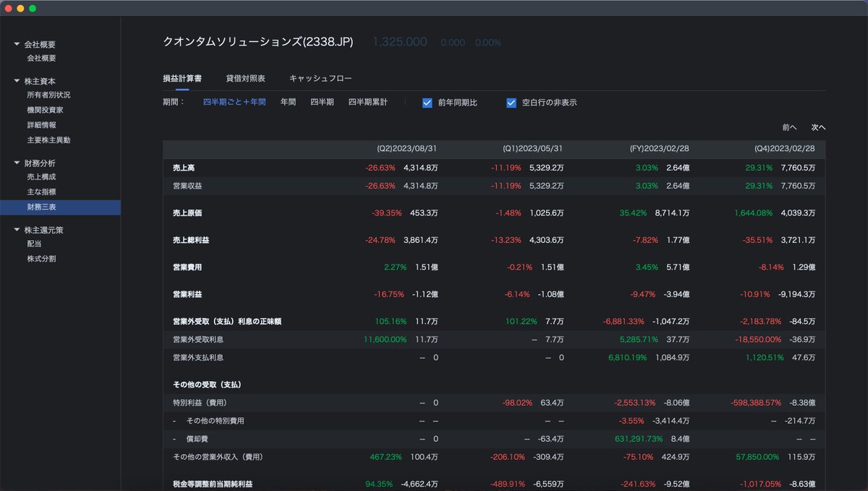Click the 営業利益 row label
Screen dimensions: 868x491
coord(187,294)
